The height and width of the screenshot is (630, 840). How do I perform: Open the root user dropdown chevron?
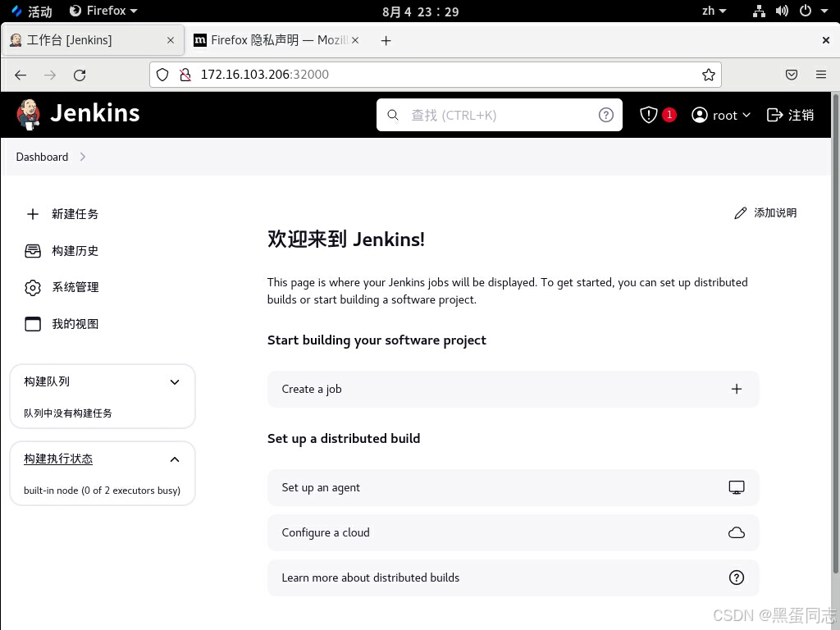746,115
